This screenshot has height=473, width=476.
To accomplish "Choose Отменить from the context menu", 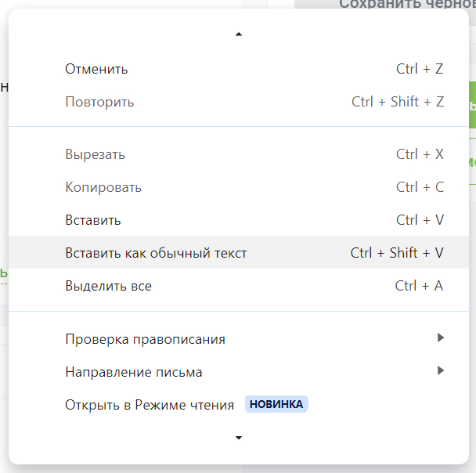I will tap(96, 69).
